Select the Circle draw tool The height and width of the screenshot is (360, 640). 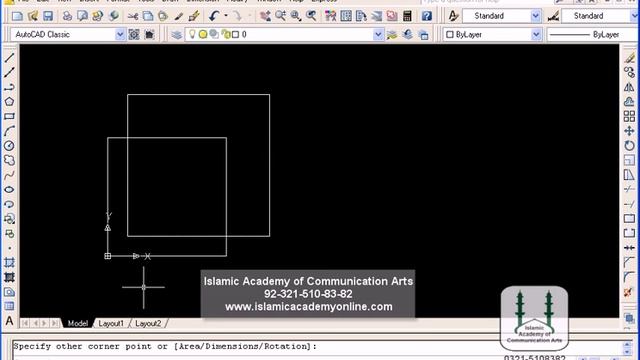9,146
